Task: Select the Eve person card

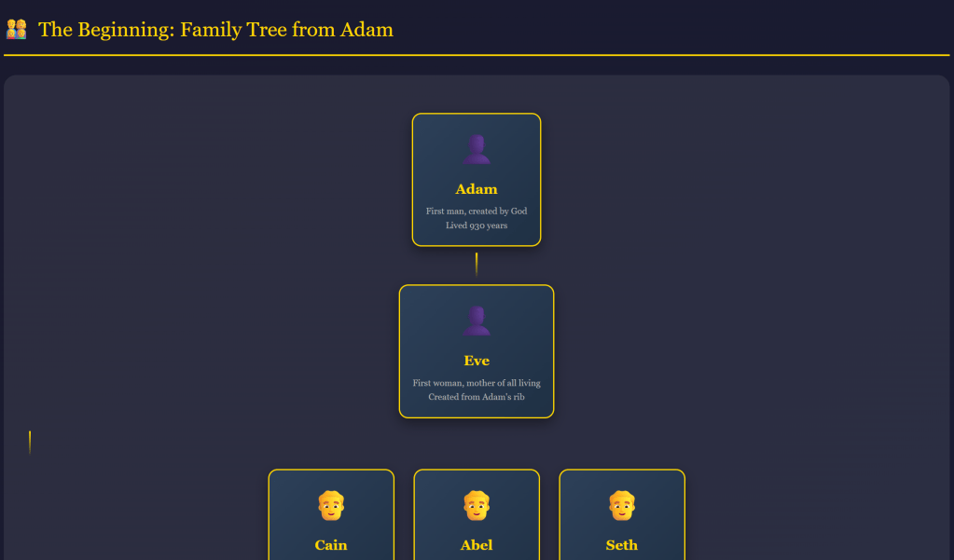Action: pos(477,351)
